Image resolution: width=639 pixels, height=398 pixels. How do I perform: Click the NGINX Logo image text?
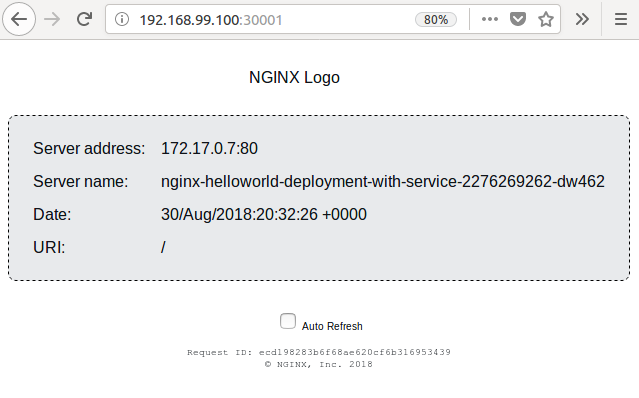coord(294,77)
